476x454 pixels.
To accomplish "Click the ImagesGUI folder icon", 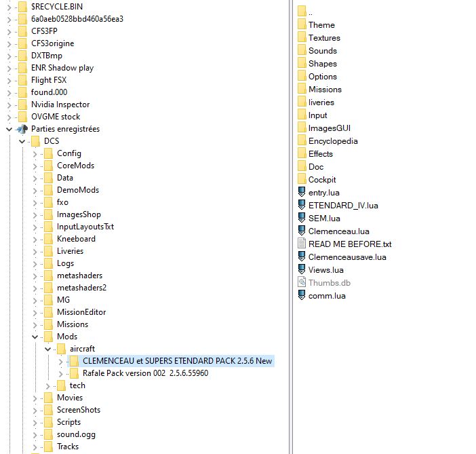I will tap(302, 128).
